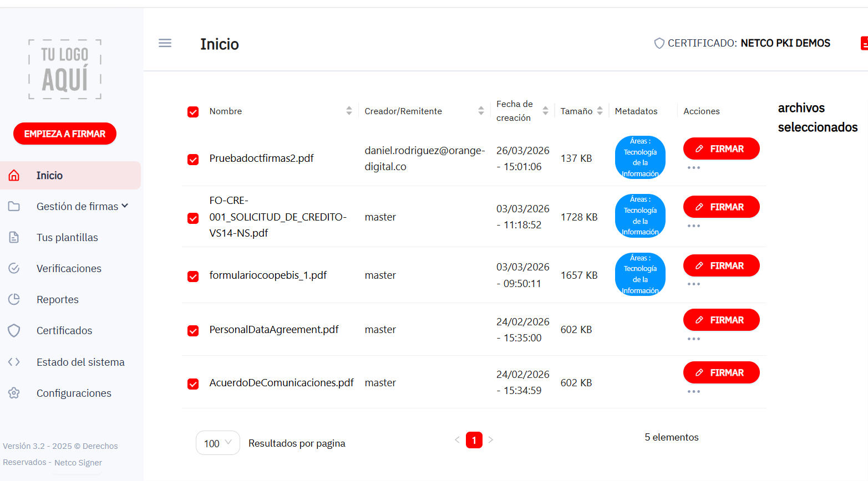Click the metadata tag of Pruebadoctfirmas2.pdf

click(x=640, y=157)
